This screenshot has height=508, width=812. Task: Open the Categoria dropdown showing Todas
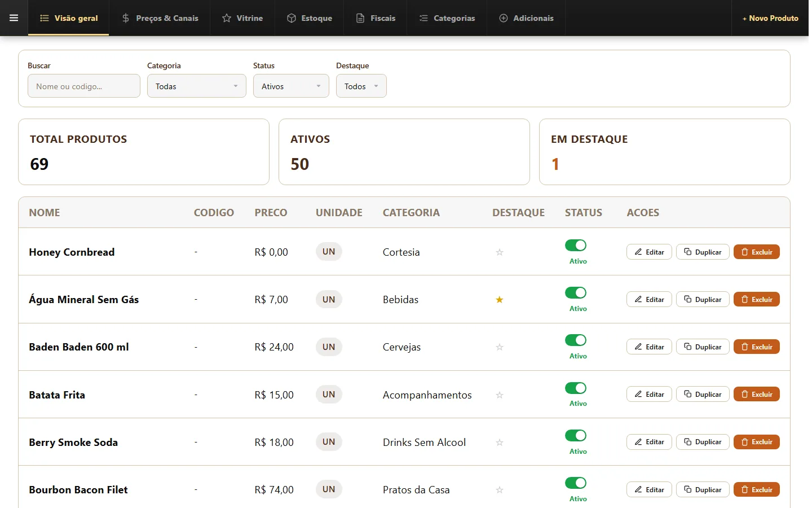tap(197, 86)
